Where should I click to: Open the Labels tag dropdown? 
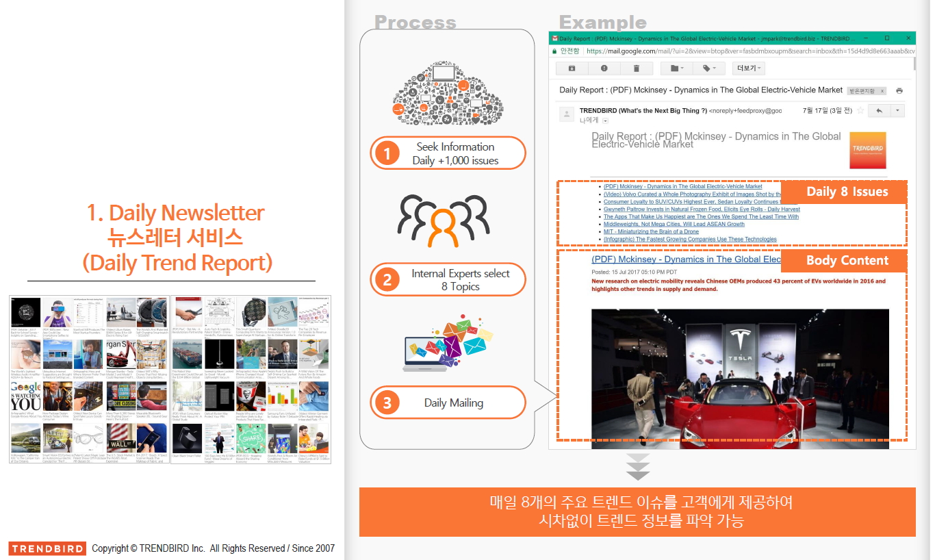click(x=709, y=68)
